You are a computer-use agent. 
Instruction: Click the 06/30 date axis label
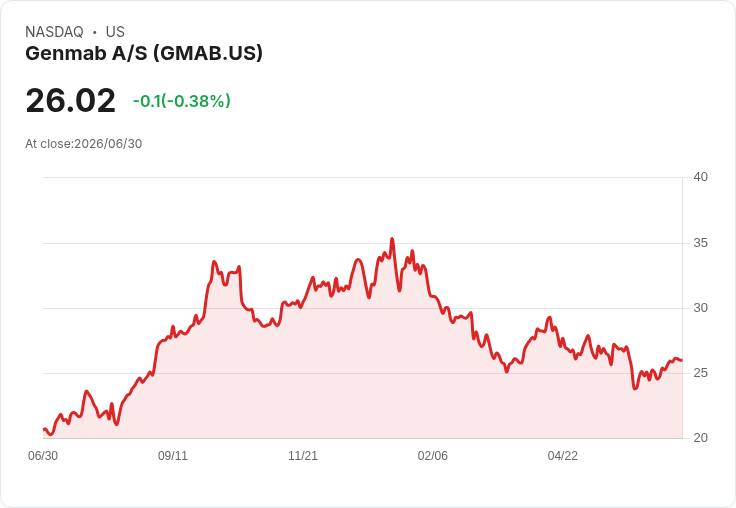[43, 455]
